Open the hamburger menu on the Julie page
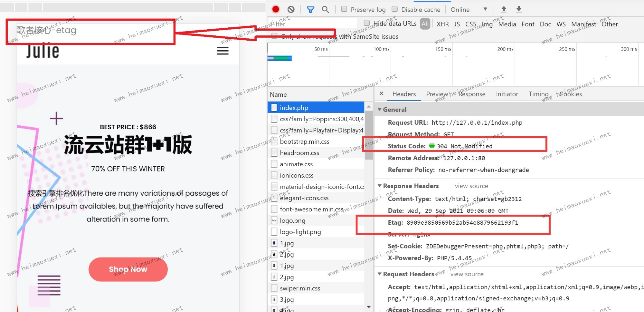 [x=223, y=51]
